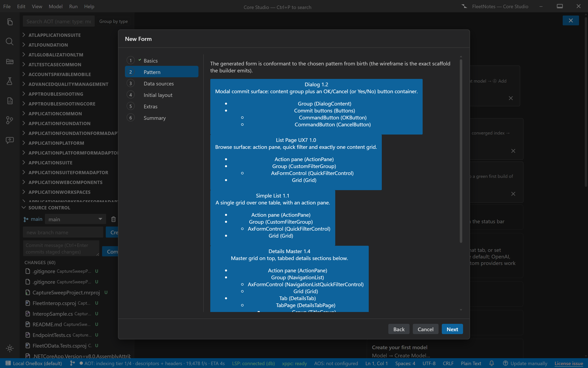Select the Details Master 1.4 pattern
588x368 pixels.
(289, 279)
